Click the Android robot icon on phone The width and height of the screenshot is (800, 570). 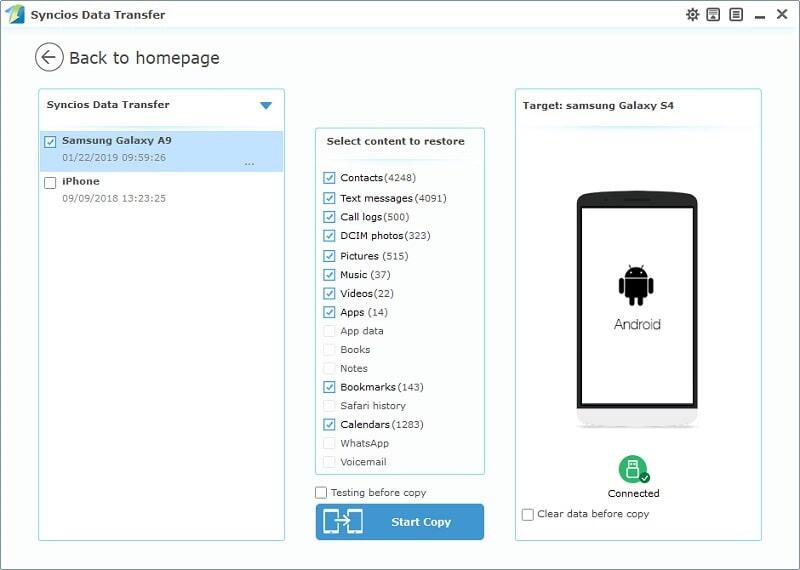pyautogui.click(x=636, y=285)
